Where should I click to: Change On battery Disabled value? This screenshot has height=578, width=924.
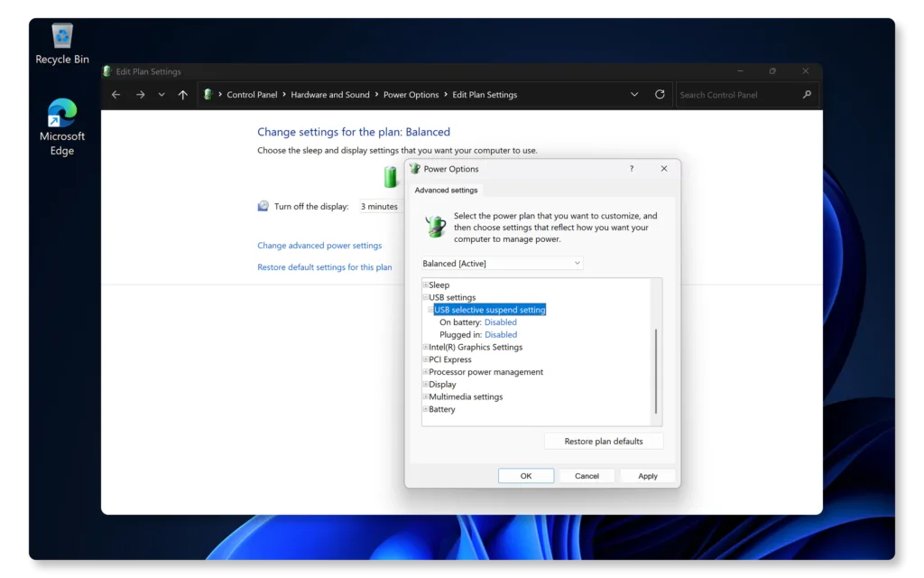500,322
